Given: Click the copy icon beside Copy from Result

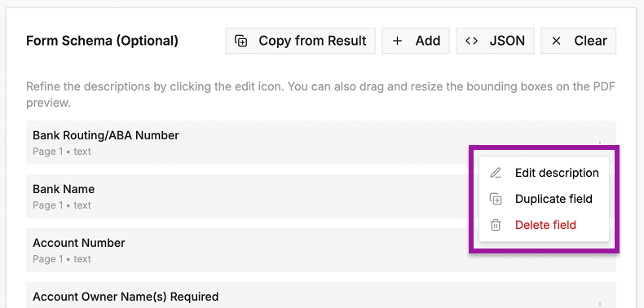Looking at the screenshot, I should [240, 41].
